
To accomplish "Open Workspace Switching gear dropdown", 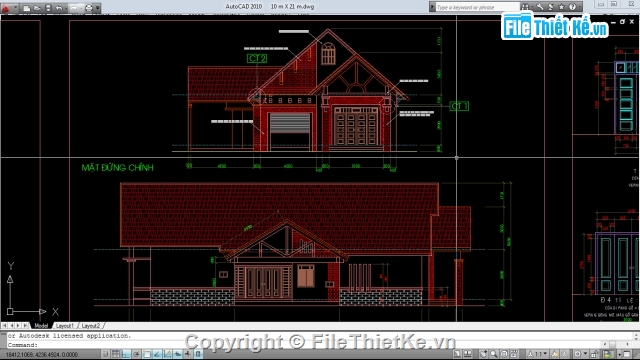I will pyautogui.click(x=580, y=354).
